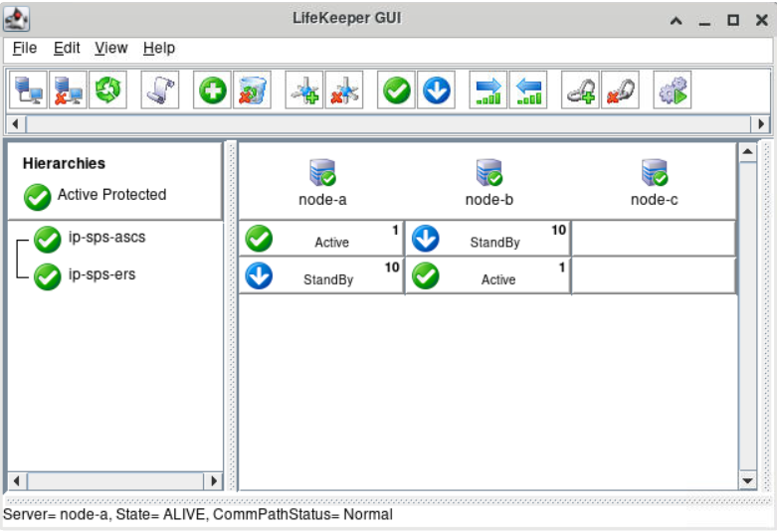
Task: Click the Active Protected label text
Action: (x=112, y=195)
